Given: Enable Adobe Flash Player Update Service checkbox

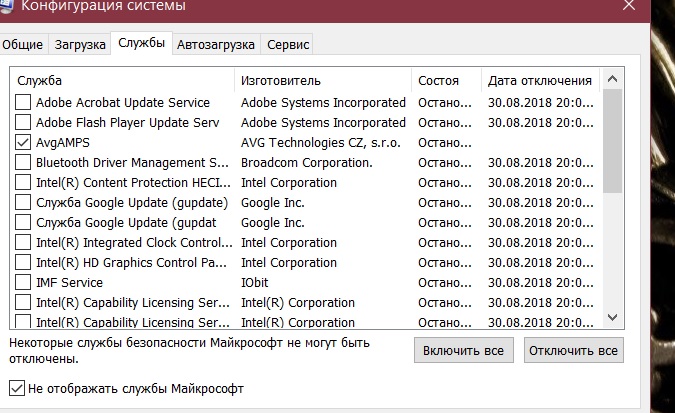Looking at the screenshot, I should (23, 123).
